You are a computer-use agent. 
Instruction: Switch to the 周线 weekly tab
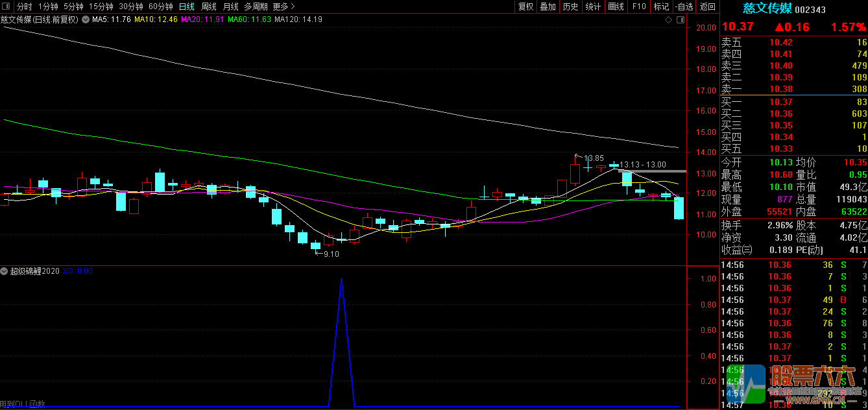(x=208, y=6)
